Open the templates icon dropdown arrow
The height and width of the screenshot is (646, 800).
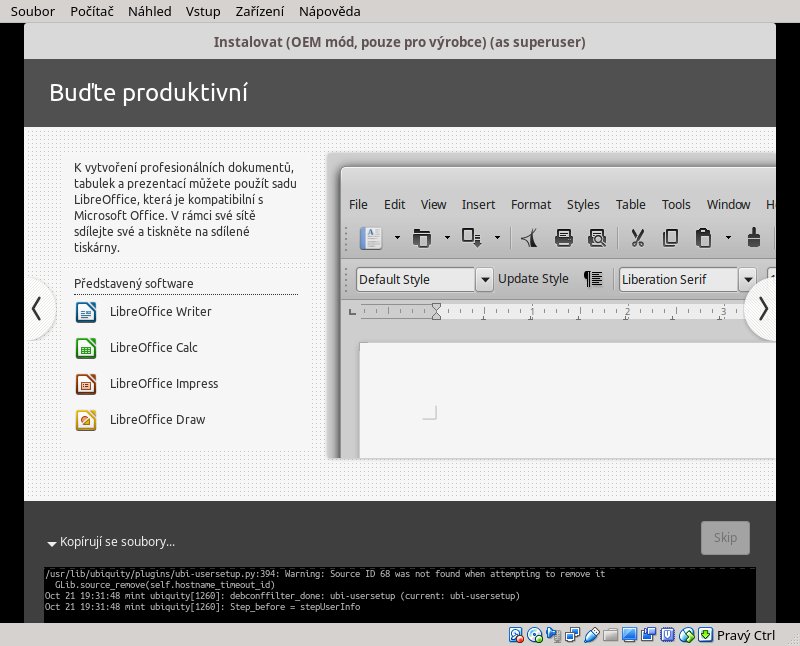(447, 237)
